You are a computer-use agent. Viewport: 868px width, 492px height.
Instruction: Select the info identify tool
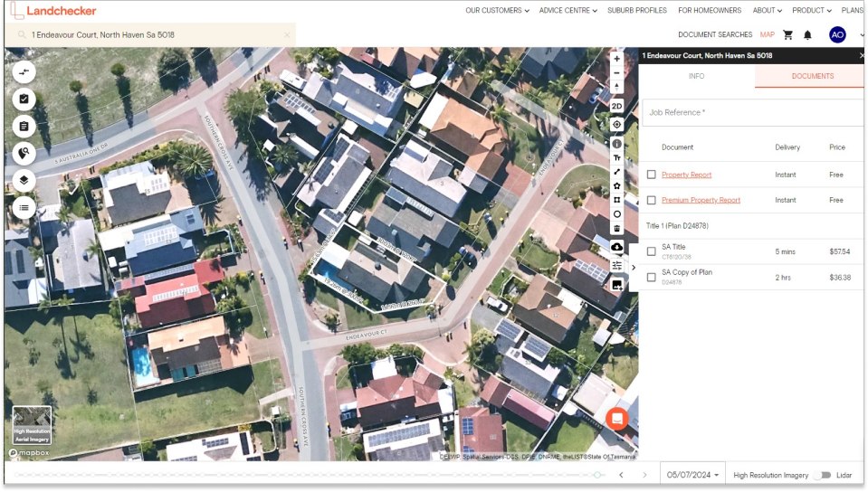(616, 143)
